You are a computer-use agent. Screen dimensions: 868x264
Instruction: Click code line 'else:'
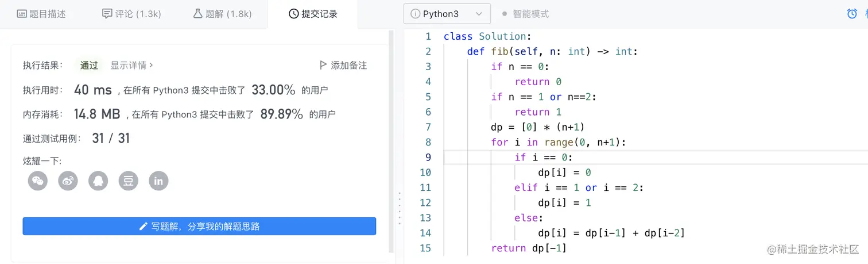529,218
